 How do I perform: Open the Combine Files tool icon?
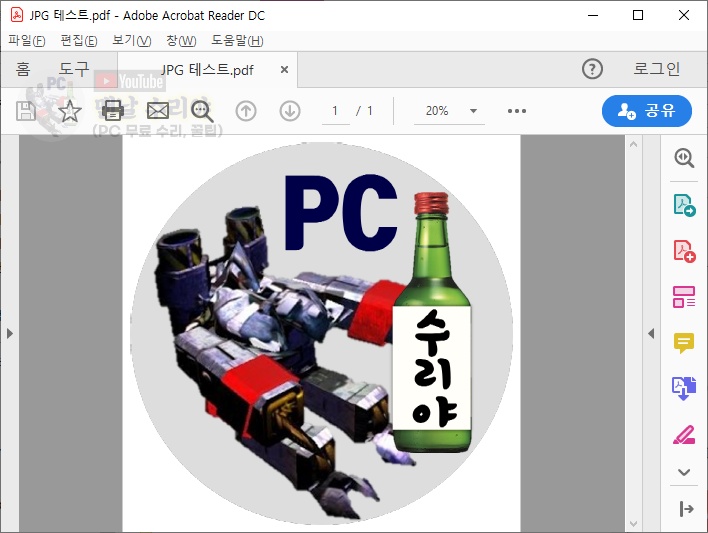click(x=684, y=388)
